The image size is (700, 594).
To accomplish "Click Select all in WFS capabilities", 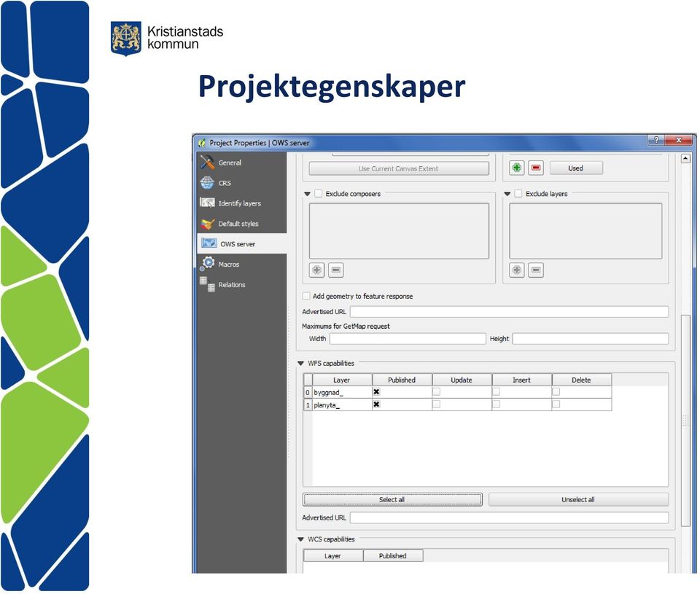I will point(392,499).
